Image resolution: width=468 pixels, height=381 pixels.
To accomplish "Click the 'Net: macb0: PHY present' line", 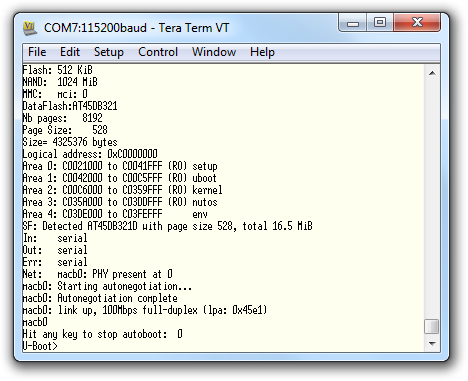I will coord(98,274).
